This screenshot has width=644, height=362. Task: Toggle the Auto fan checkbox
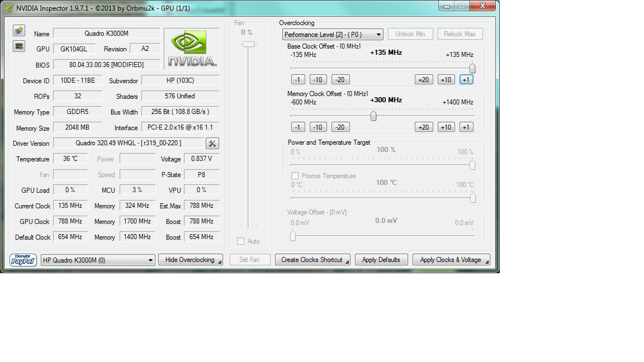point(241,241)
